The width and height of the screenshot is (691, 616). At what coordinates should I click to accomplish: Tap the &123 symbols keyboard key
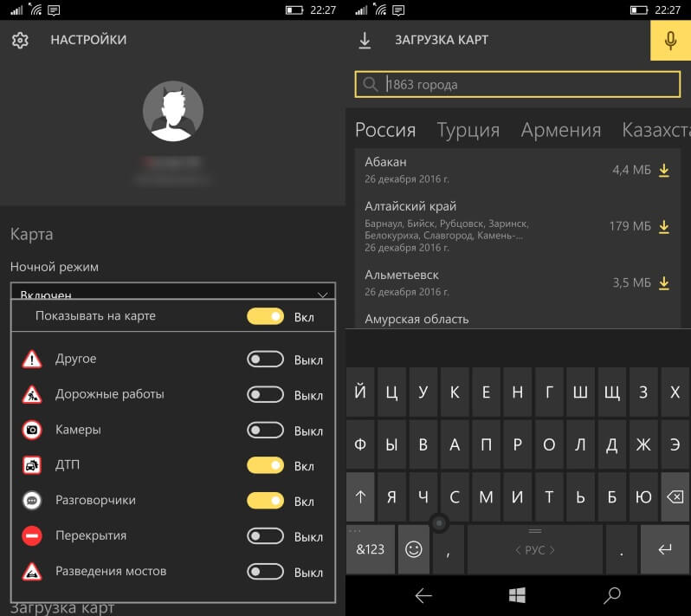click(371, 549)
